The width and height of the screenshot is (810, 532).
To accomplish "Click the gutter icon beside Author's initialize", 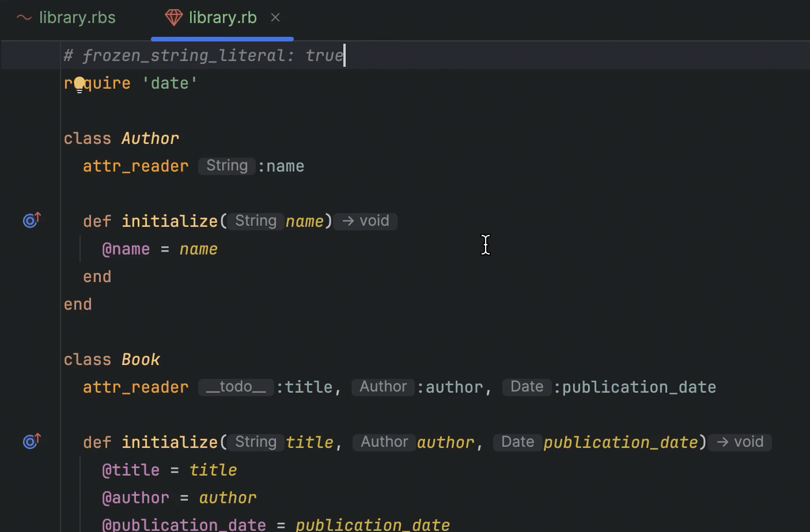I will [32, 220].
